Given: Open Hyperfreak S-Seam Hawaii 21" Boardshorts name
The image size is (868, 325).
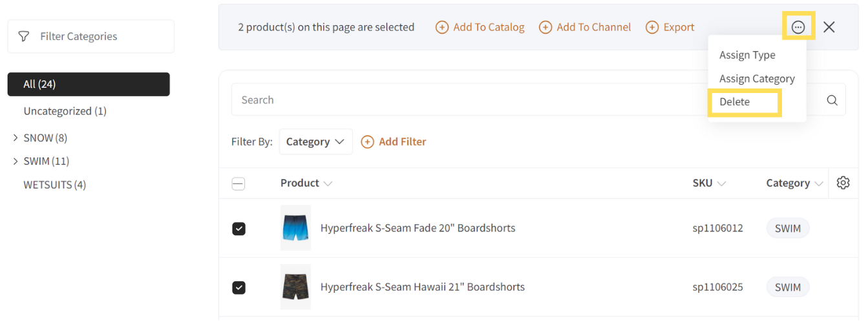Looking at the screenshot, I should 423,287.
